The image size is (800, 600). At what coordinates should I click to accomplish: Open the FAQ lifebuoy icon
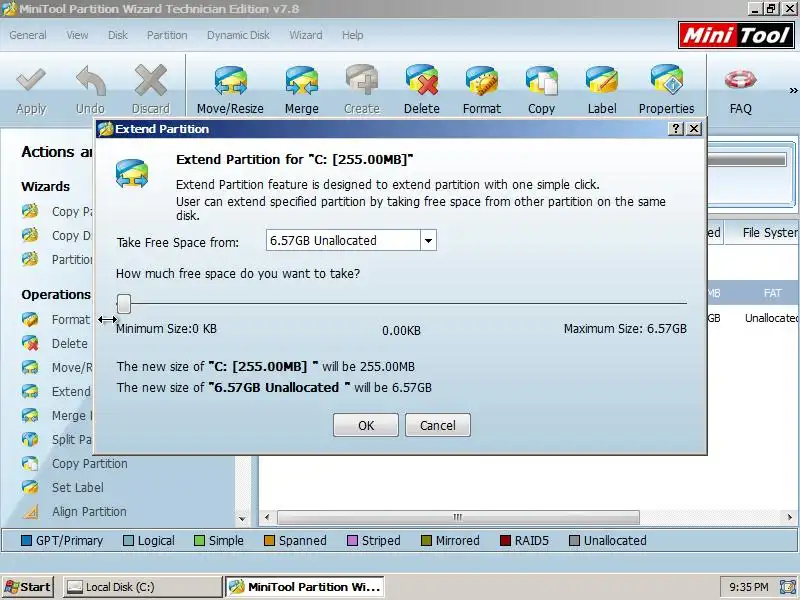click(740, 80)
